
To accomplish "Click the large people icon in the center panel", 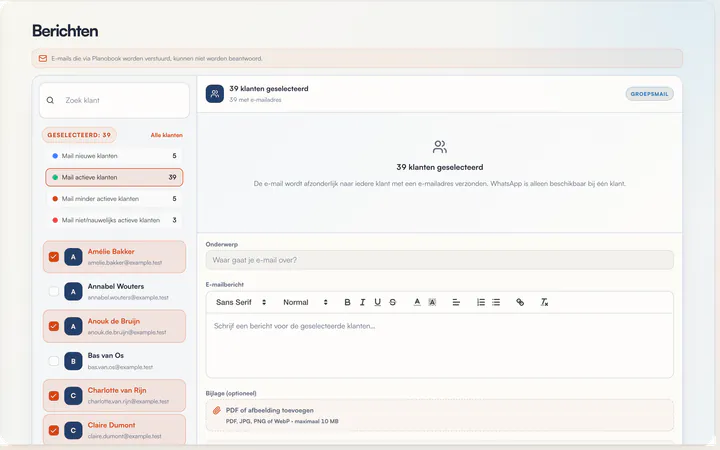I will (439, 147).
